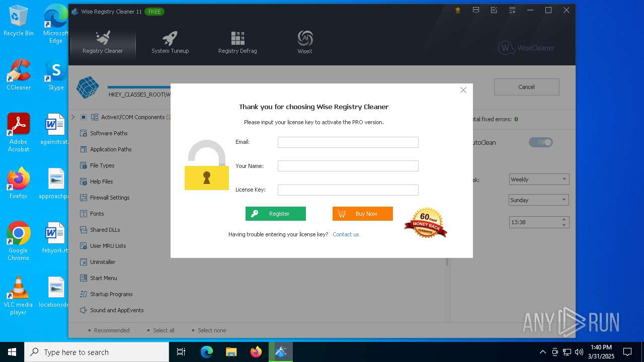Click the orange Buy Now button

click(363, 214)
